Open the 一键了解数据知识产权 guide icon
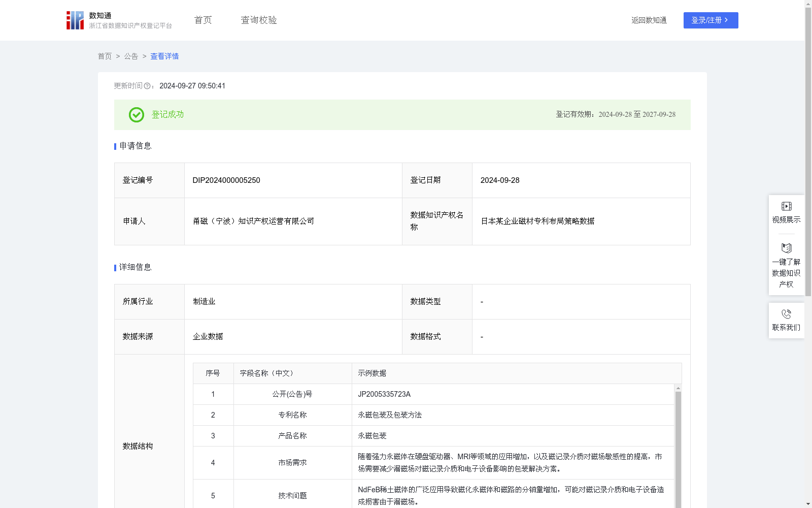812x508 pixels. pyautogui.click(x=786, y=248)
